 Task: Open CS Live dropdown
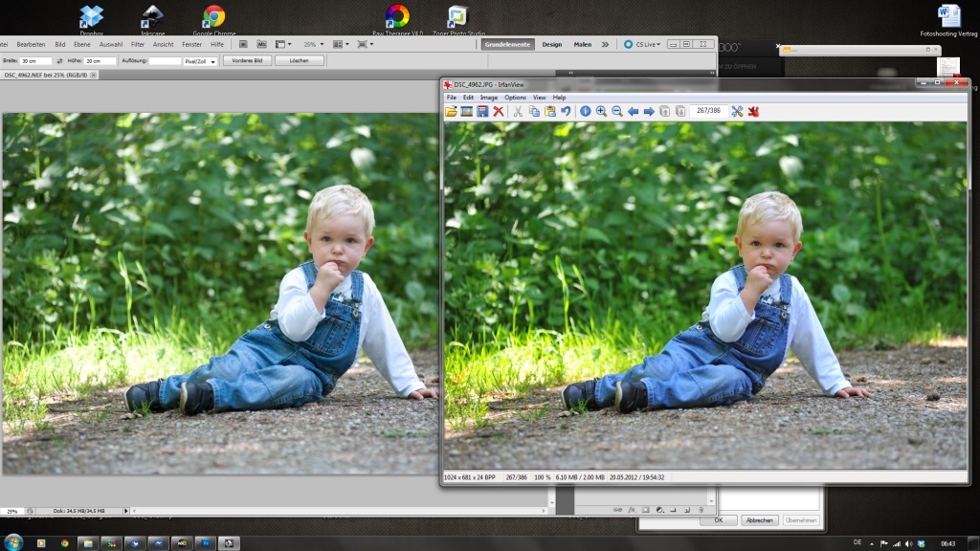(642, 44)
